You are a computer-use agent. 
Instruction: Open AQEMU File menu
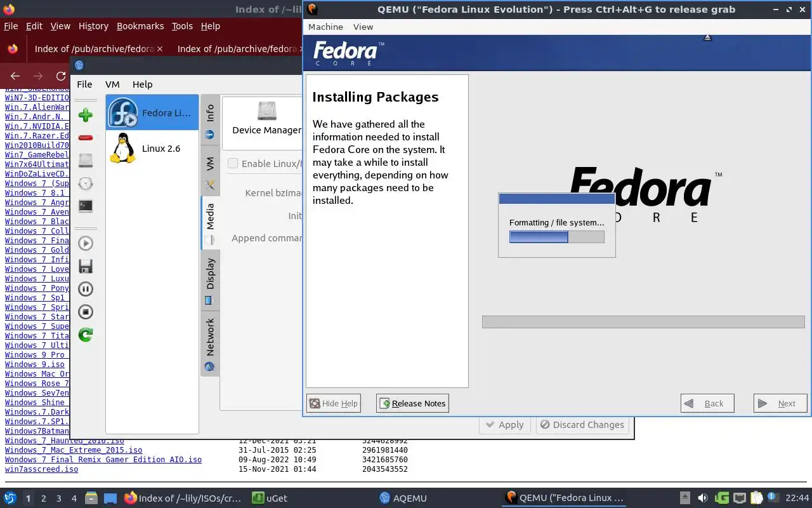click(x=84, y=84)
